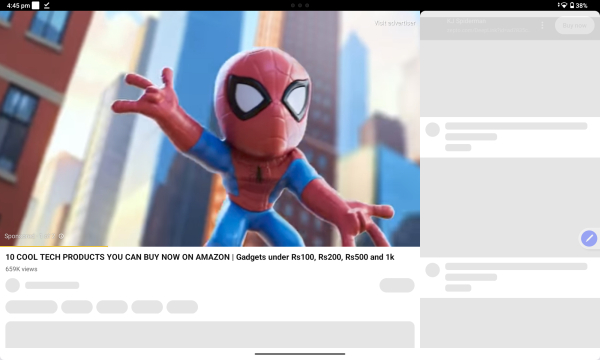Tap the bottom navigation gesture bar
This screenshot has height=360, width=600.
point(300,354)
